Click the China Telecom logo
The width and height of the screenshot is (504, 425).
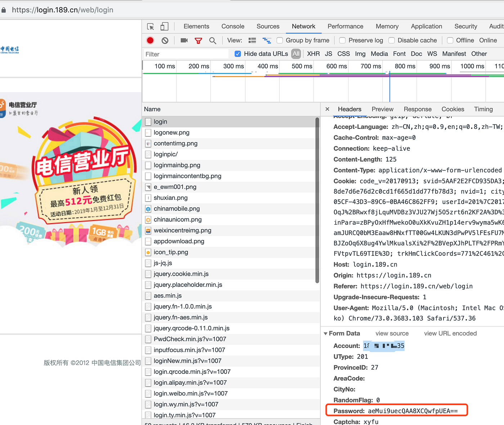point(10,50)
